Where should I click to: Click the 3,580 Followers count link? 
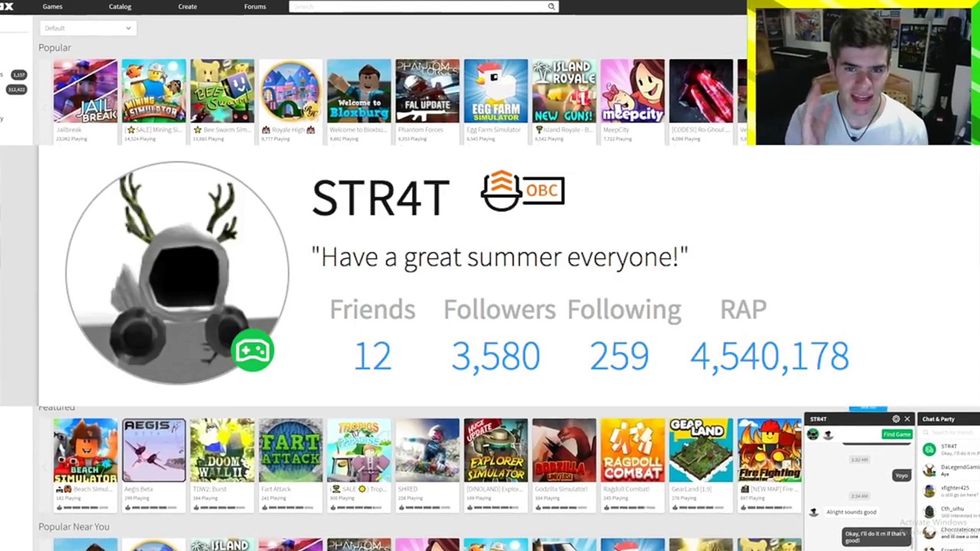point(496,356)
